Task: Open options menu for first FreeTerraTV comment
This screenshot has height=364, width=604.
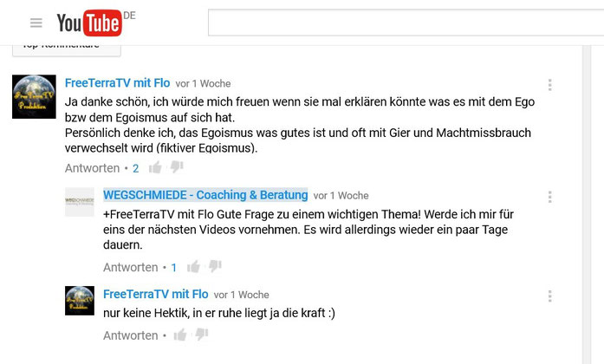Action: (x=549, y=85)
